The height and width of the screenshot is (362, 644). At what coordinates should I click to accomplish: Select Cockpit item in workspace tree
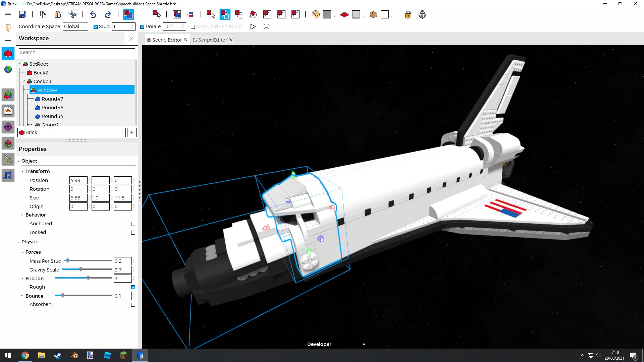[43, 81]
